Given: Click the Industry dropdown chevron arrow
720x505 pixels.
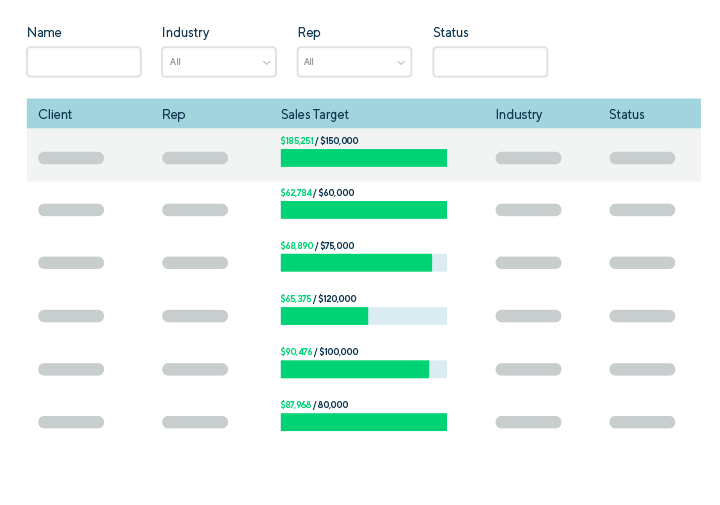Looking at the screenshot, I should coord(266,63).
